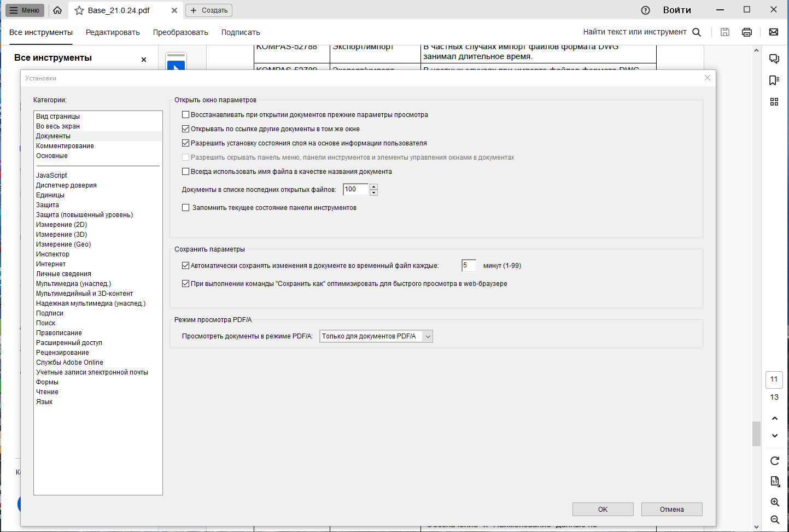Close the Установки dialog
The image size is (789, 532).
click(708, 78)
